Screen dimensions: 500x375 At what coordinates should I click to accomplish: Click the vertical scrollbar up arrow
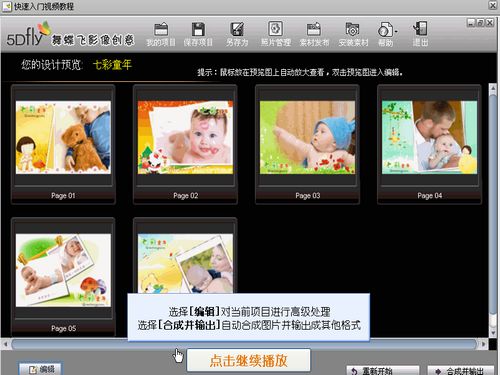pos(493,88)
